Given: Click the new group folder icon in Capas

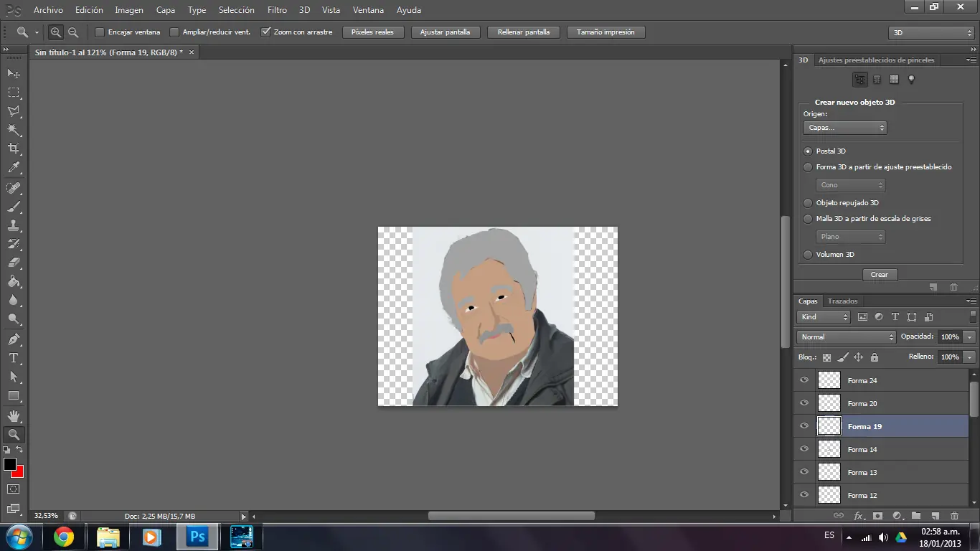Looking at the screenshot, I should pos(916,516).
